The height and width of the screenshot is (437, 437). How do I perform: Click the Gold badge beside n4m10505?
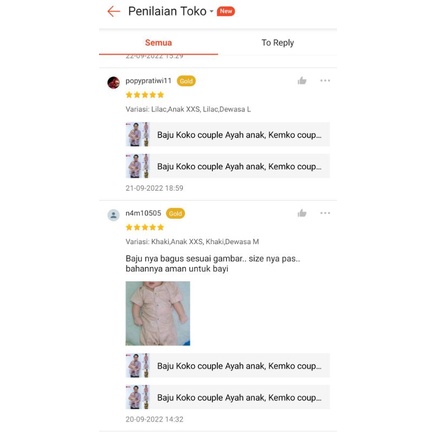[x=175, y=213]
